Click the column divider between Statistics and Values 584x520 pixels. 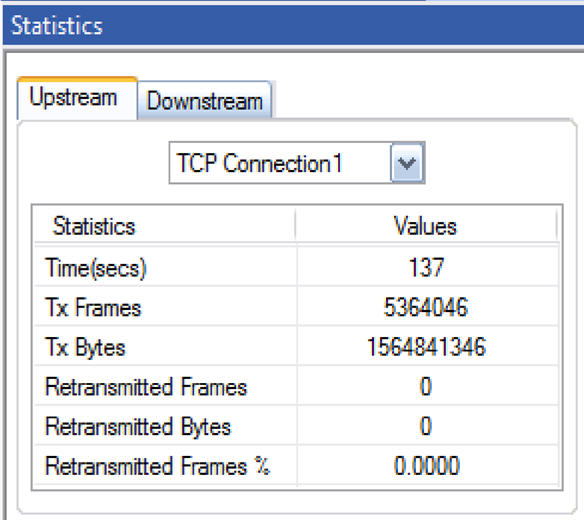[x=296, y=226]
